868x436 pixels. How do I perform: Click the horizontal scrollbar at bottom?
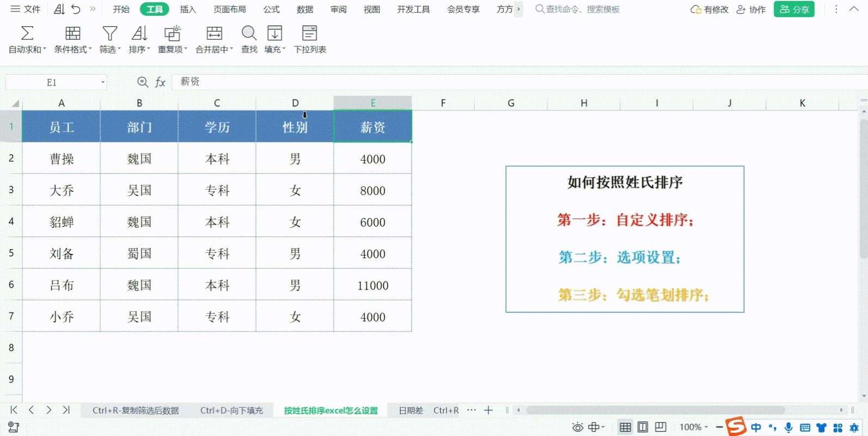tap(655, 410)
